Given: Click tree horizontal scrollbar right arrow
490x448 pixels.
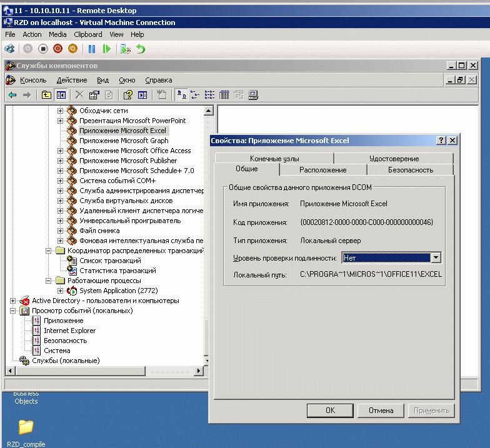Looking at the screenshot, I should coord(198,371).
